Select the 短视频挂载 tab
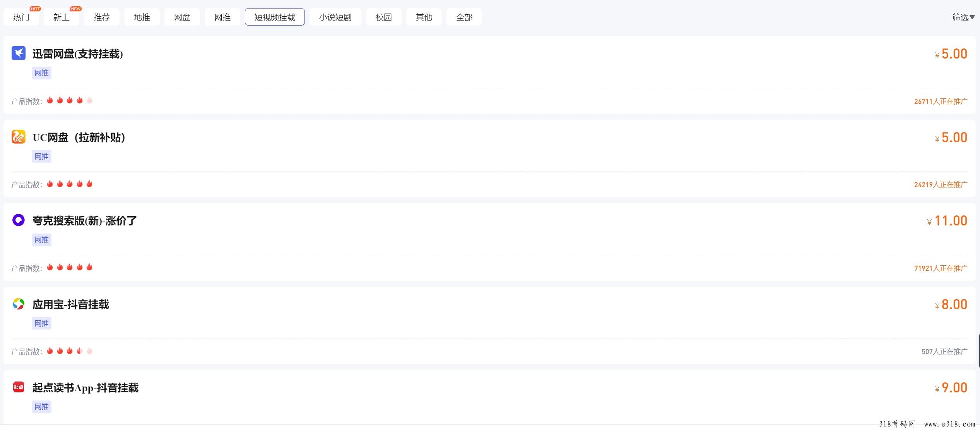The width and height of the screenshot is (980, 428). (275, 17)
